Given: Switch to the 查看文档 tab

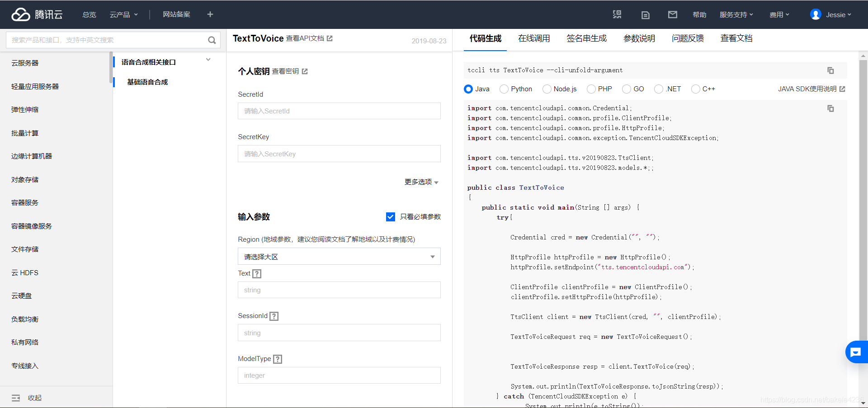Looking at the screenshot, I should pos(736,38).
